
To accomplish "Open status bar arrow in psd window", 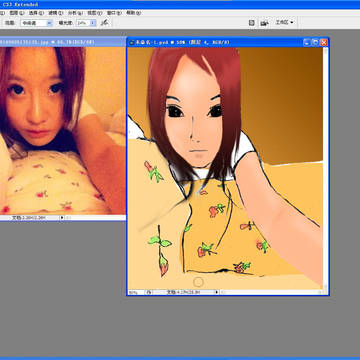I will 217,292.
